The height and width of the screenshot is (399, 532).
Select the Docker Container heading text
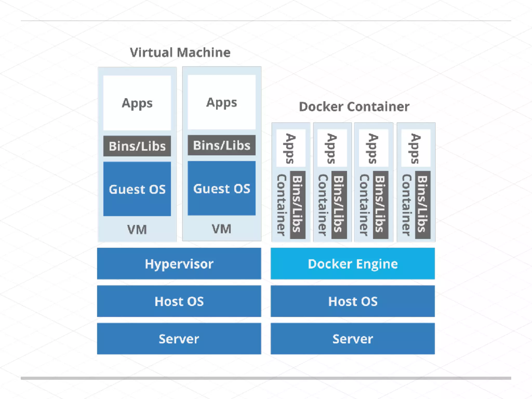pyautogui.click(x=354, y=107)
